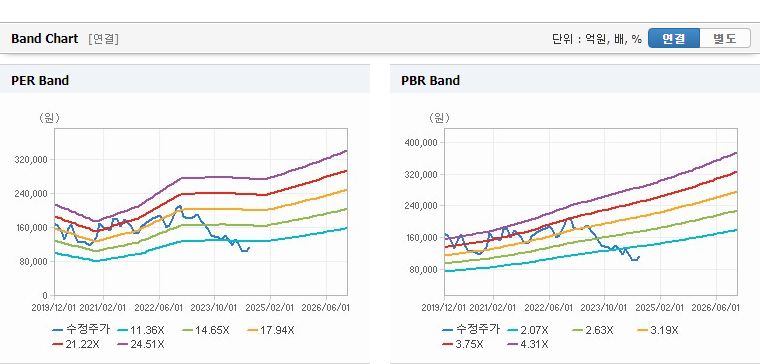This screenshot has width=760, height=364.
Task: Click 2022/06/01 date label in PER Band chart
Action: 158,308
